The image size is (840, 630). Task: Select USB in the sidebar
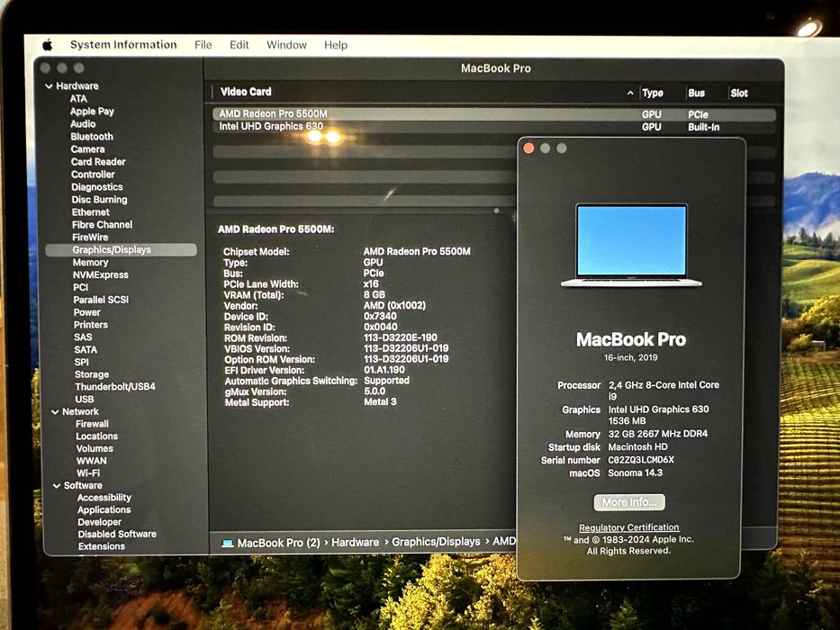(84, 399)
